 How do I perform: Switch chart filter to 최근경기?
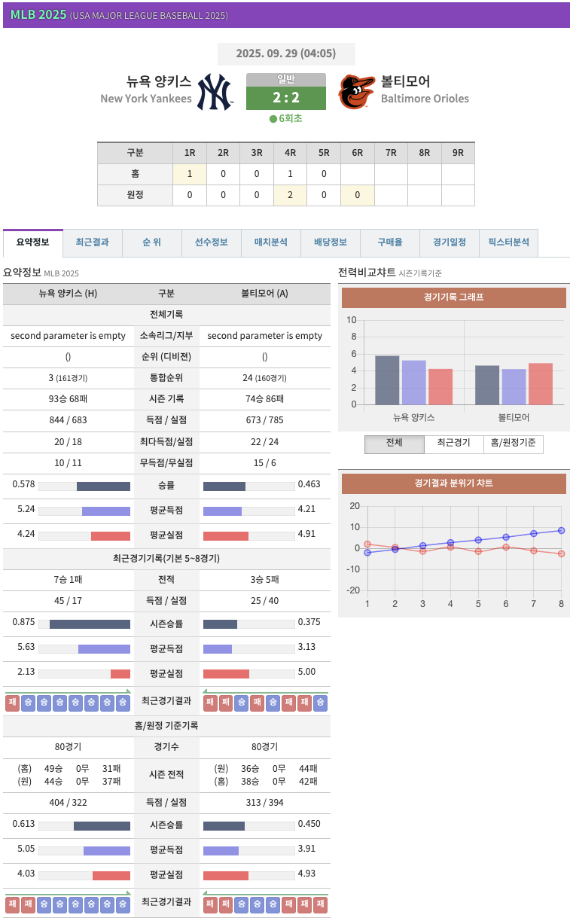453,444
